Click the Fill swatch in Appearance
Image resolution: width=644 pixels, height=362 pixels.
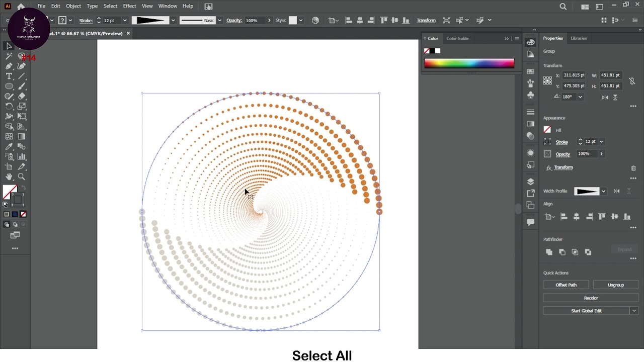[x=547, y=130]
